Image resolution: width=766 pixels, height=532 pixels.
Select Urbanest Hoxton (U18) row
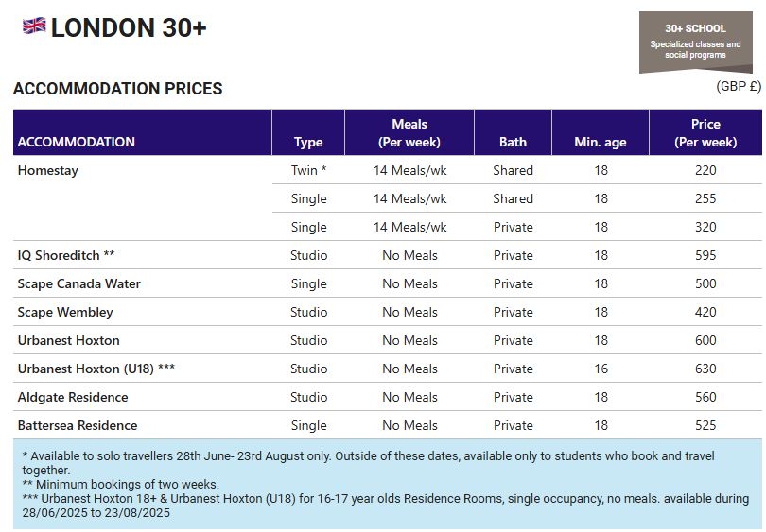(x=388, y=369)
